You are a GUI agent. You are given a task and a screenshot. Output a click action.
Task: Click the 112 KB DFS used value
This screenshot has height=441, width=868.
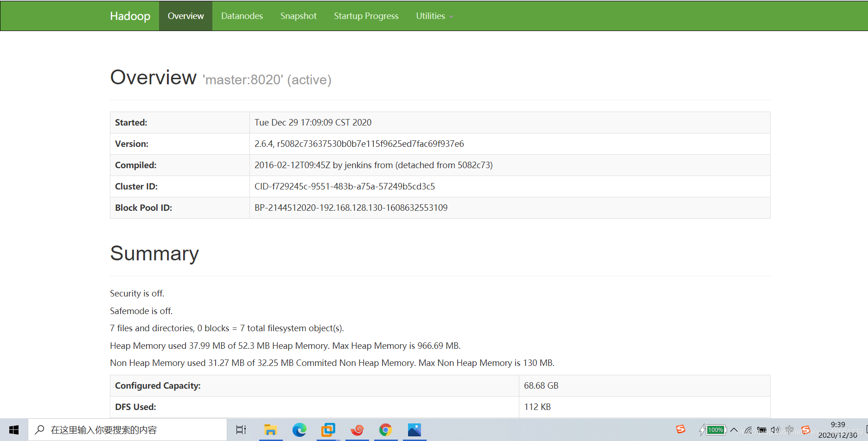point(537,407)
